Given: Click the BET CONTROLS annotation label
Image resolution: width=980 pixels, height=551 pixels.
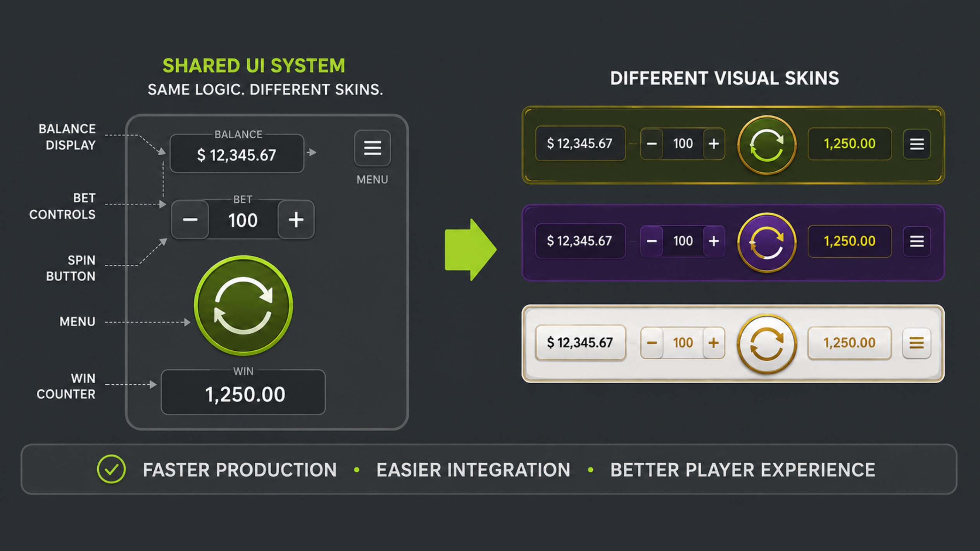Looking at the screenshot, I should point(62,206).
